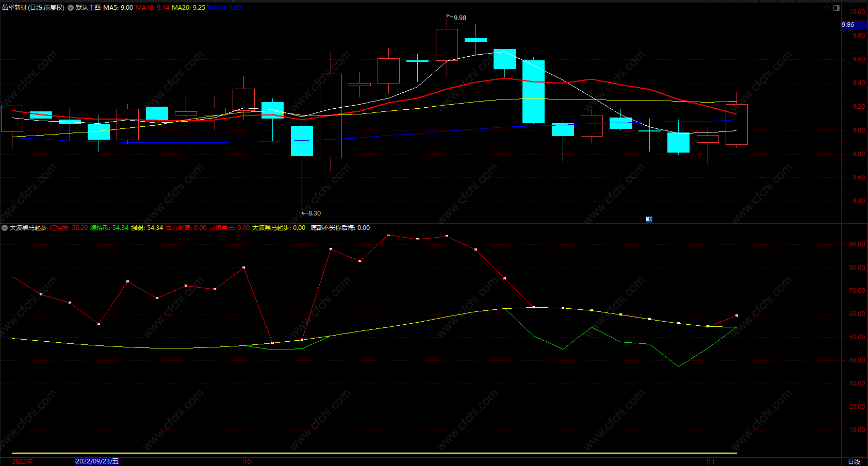868x466 pixels.
Task: Click the 90.00 indicator axis label
Action: [x=857, y=244]
